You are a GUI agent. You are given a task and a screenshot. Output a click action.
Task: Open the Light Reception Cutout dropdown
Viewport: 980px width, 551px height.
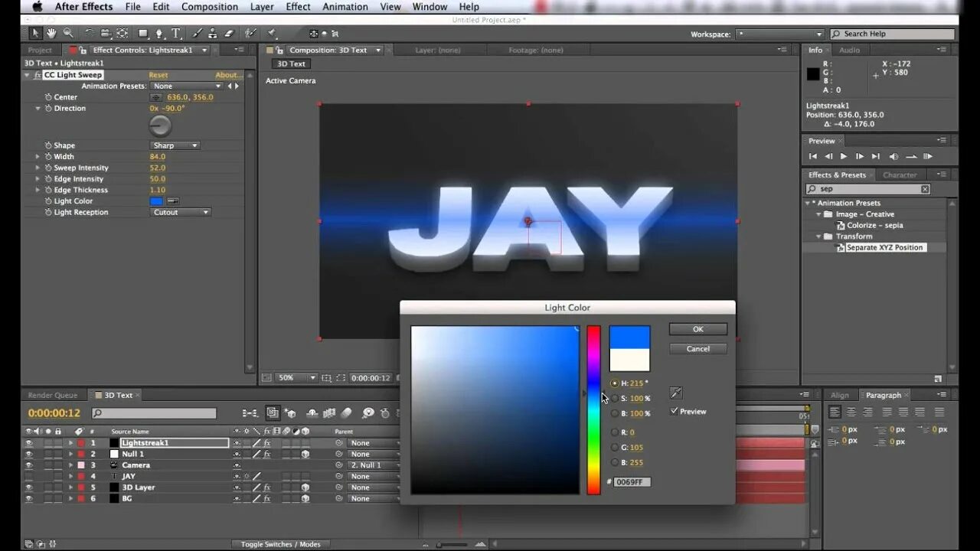[180, 212]
